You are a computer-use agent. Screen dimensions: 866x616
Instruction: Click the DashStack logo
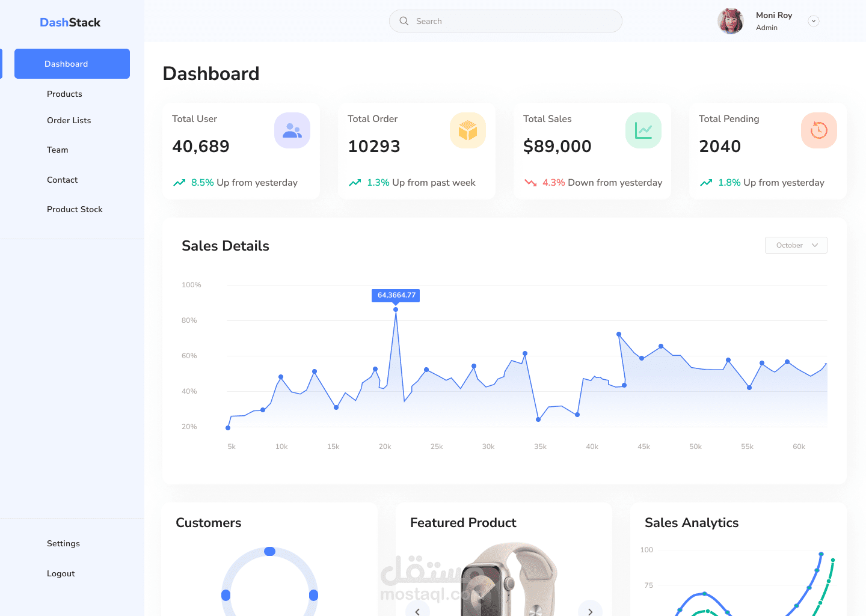coord(70,22)
